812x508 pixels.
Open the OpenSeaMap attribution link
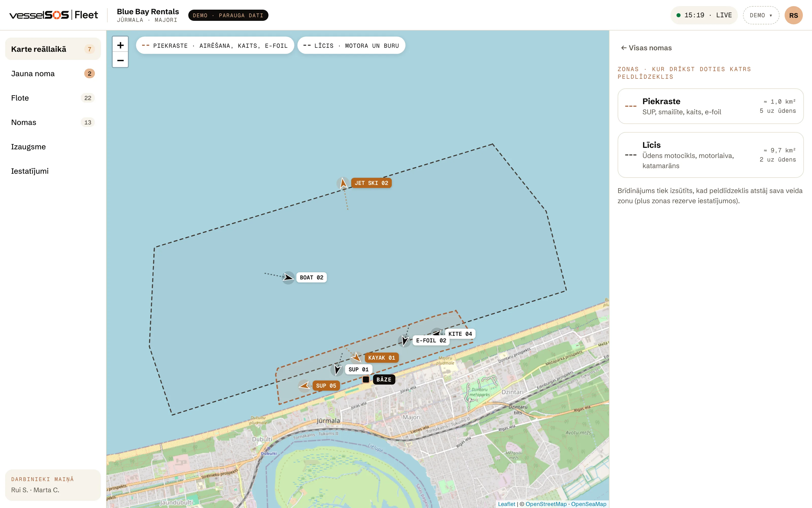(x=588, y=504)
